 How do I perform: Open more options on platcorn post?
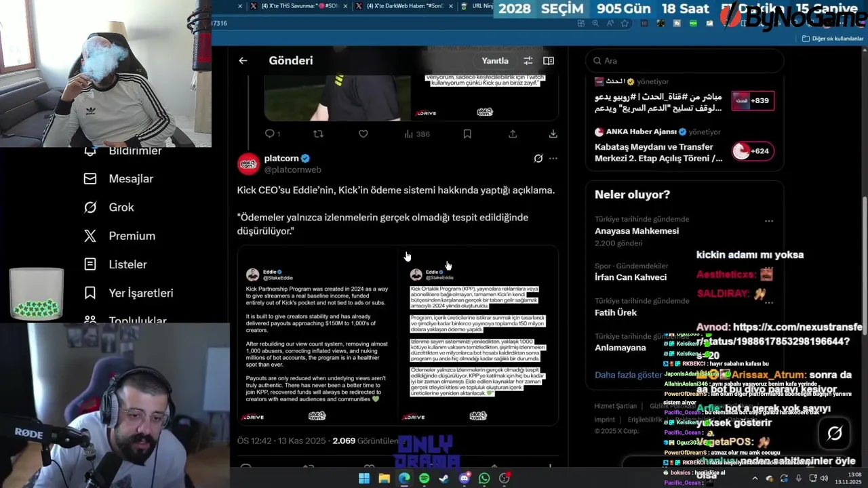pyautogui.click(x=553, y=158)
